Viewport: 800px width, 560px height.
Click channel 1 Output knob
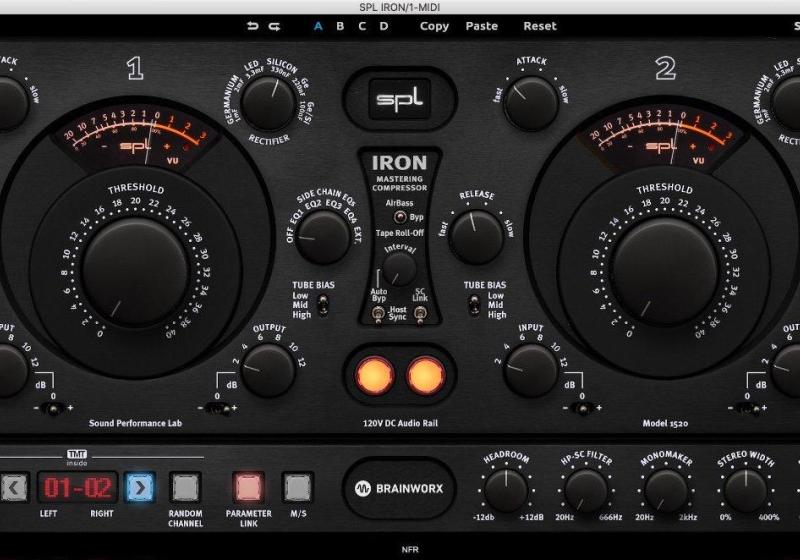tap(267, 370)
